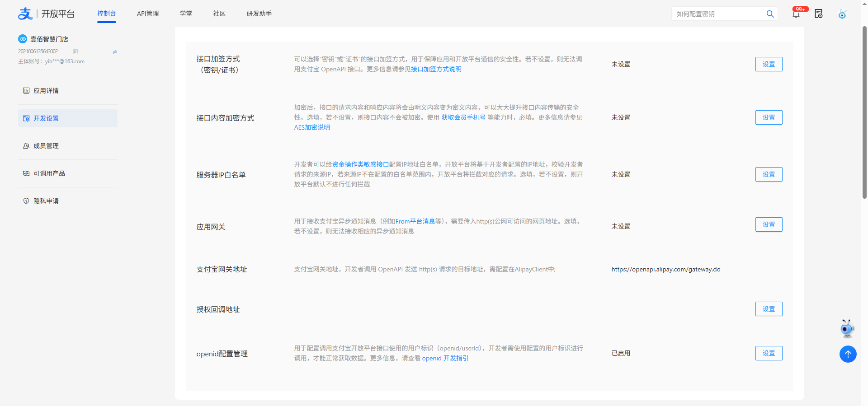The image size is (868, 406).
Task: Click the app ID text 2021006135643002
Action: pyautogui.click(x=38, y=51)
